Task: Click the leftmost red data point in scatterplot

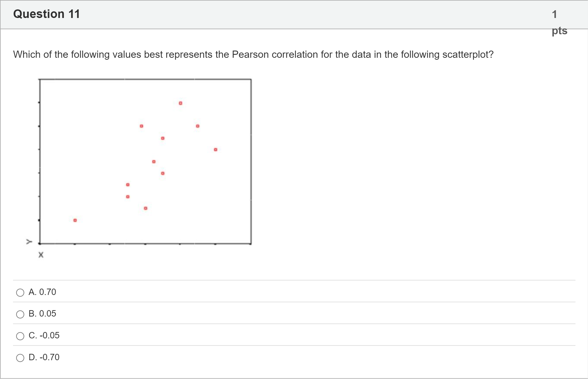Action: 75,220
